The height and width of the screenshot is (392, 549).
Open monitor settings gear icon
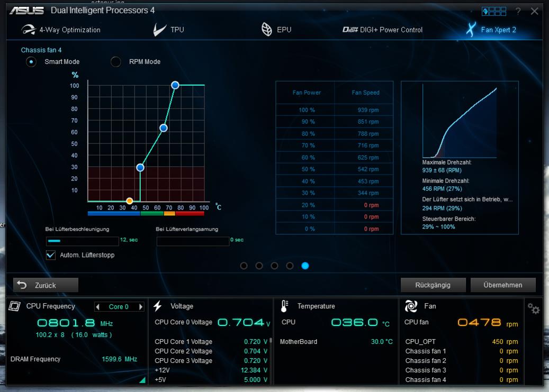[533, 309]
